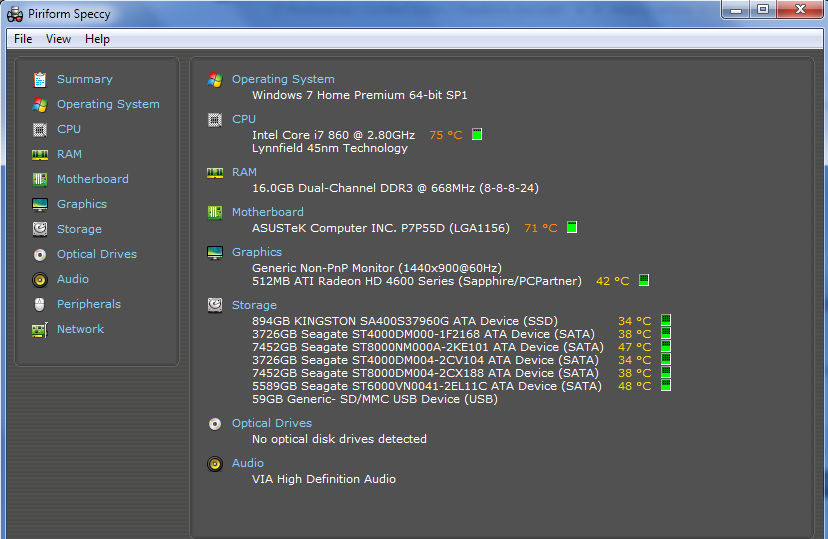Click the Peripherals mouse sidebar icon
The height and width of the screenshot is (539, 828).
40,304
